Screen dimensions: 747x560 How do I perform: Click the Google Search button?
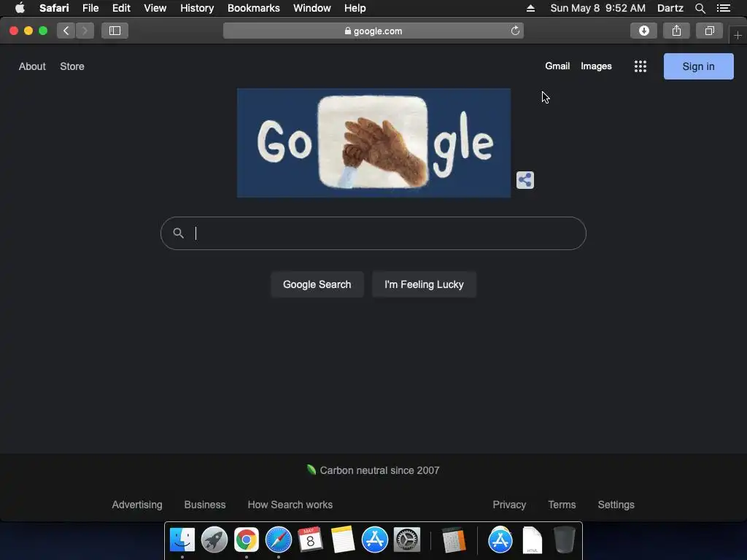[317, 284]
